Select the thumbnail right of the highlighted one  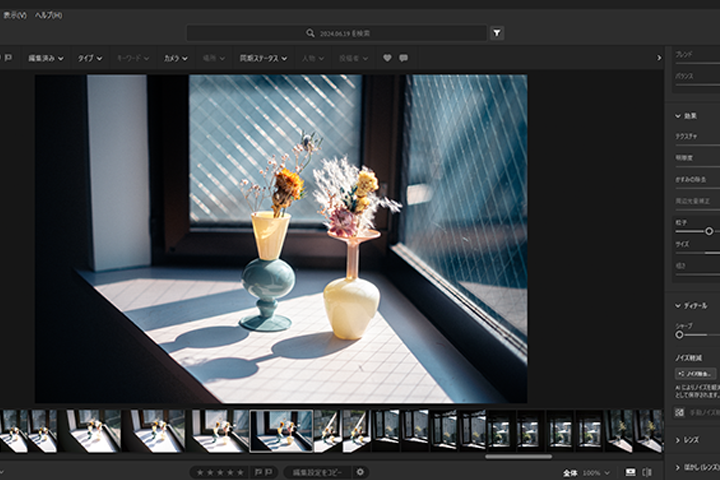pos(327,431)
